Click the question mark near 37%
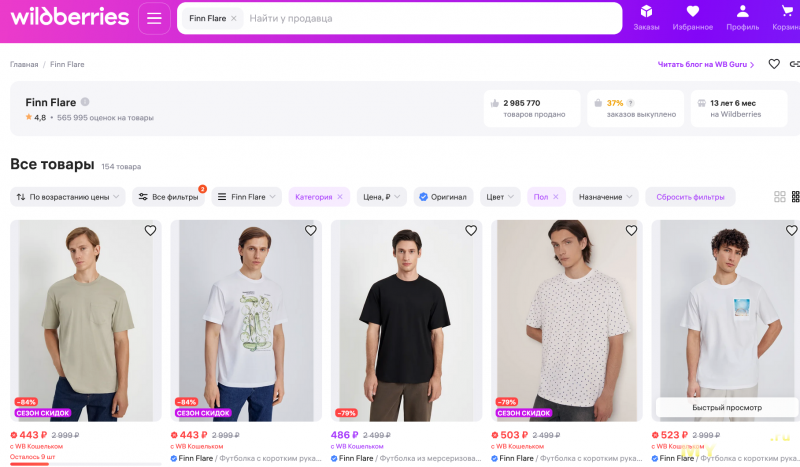800x467 pixels. (x=630, y=103)
